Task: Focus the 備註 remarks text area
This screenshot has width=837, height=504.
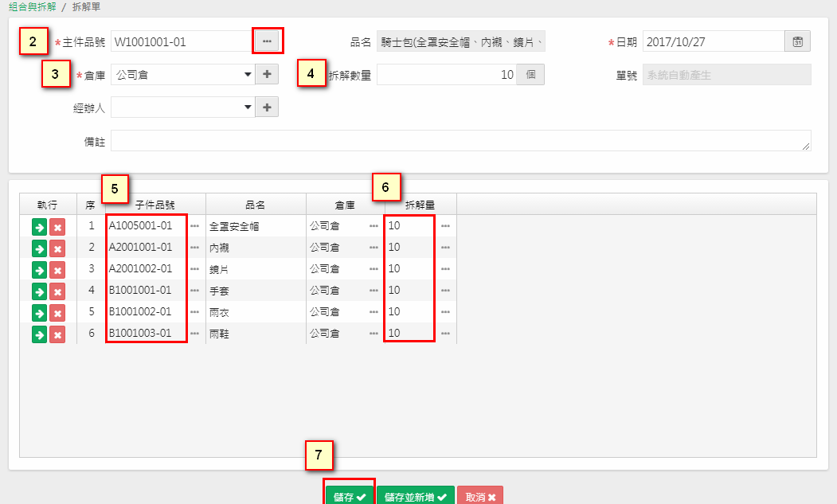Action: pyautogui.click(x=460, y=140)
